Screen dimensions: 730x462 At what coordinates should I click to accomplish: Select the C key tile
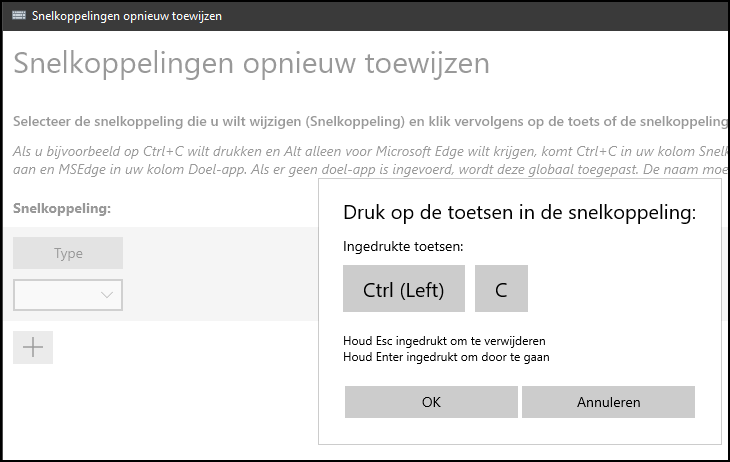501,289
